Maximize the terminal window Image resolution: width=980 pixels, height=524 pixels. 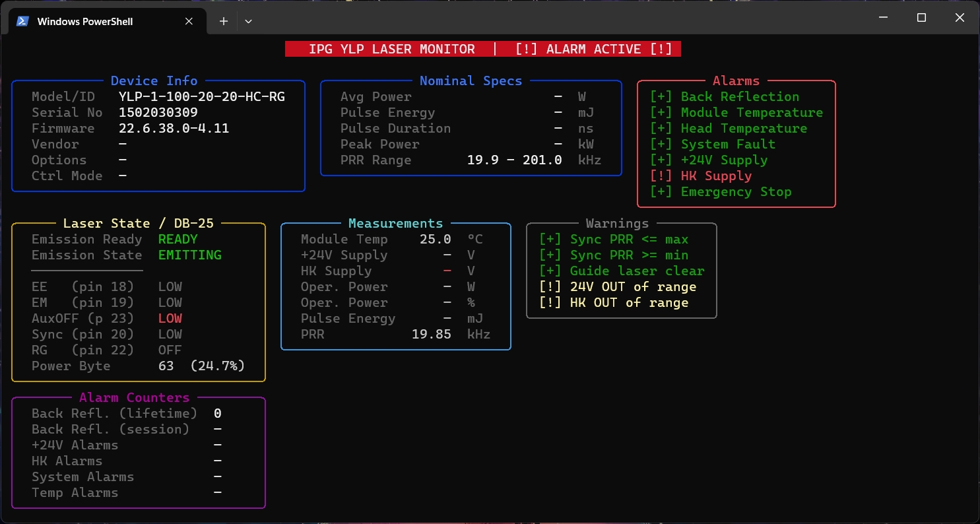click(921, 18)
